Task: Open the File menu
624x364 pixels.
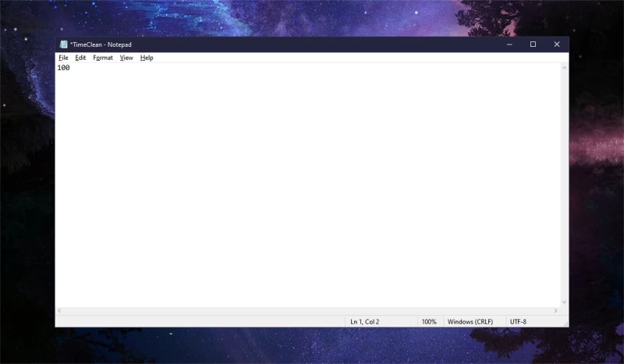Action: (63, 58)
